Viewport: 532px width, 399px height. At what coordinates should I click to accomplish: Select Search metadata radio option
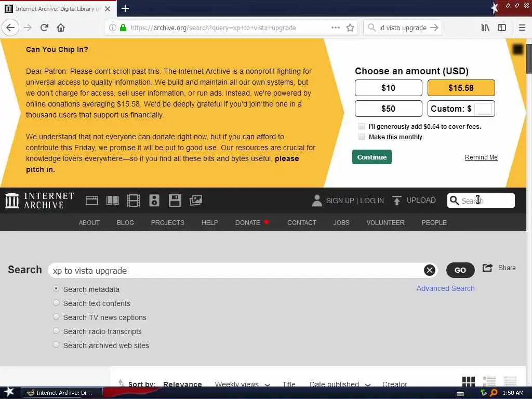tap(56, 289)
